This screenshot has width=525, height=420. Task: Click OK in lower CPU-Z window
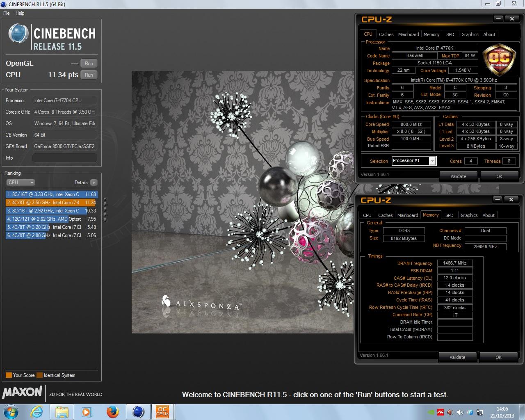point(498,357)
